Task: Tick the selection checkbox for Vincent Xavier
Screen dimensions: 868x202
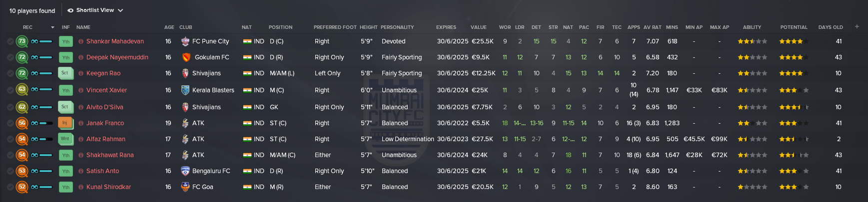Action: coord(10,90)
